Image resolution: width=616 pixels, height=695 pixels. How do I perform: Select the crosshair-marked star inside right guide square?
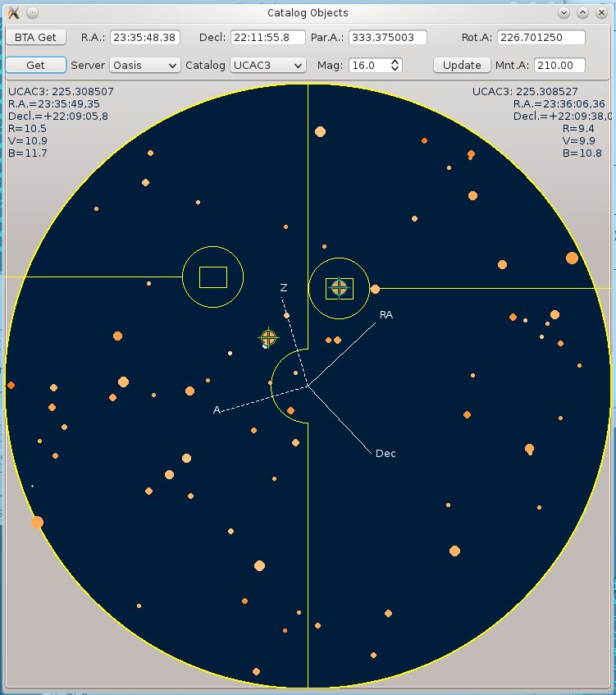pyautogui.click(x=339, y=288)
